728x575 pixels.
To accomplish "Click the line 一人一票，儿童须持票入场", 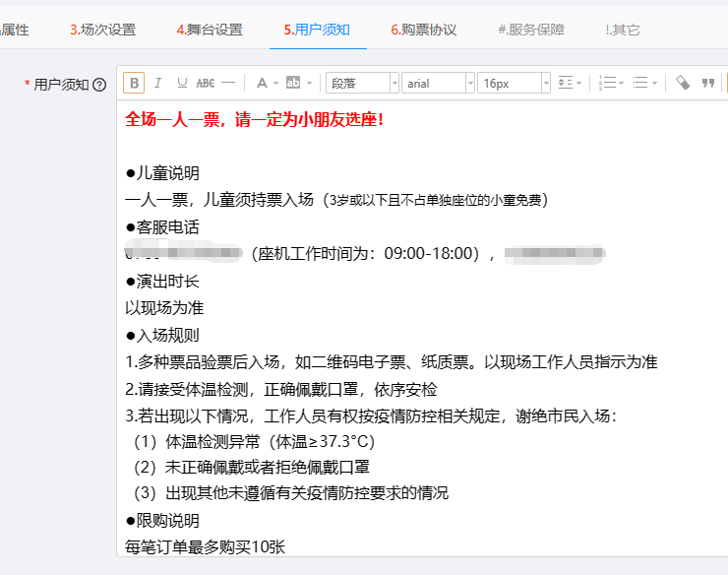I will coord(337,200).
